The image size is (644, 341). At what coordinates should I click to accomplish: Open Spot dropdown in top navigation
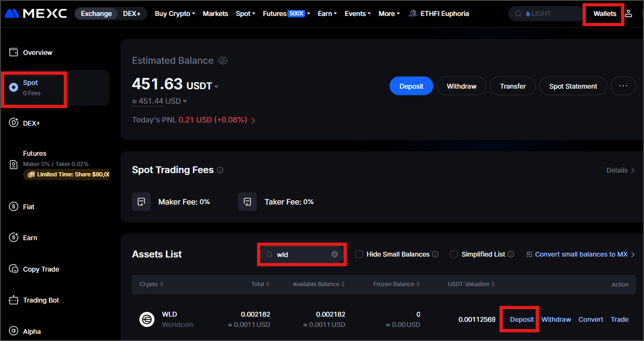coord(245,14)
